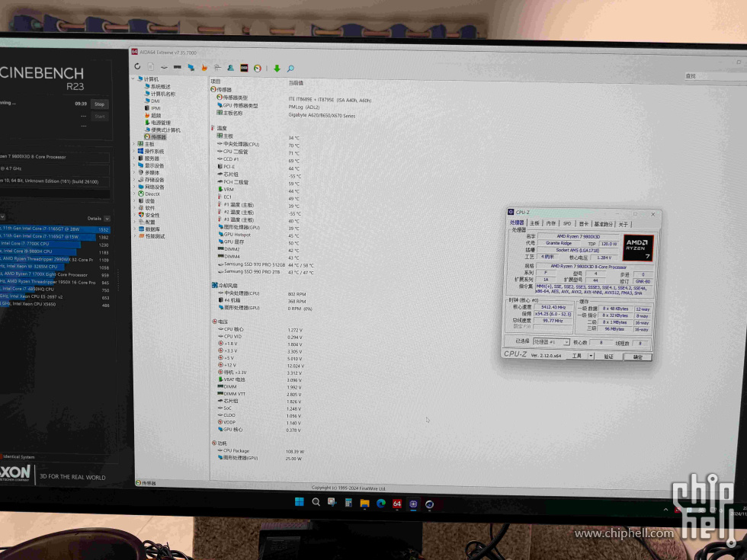
Task: Click the blue monitor toolbar icon in AIDA64
Action: click(191, 68)
